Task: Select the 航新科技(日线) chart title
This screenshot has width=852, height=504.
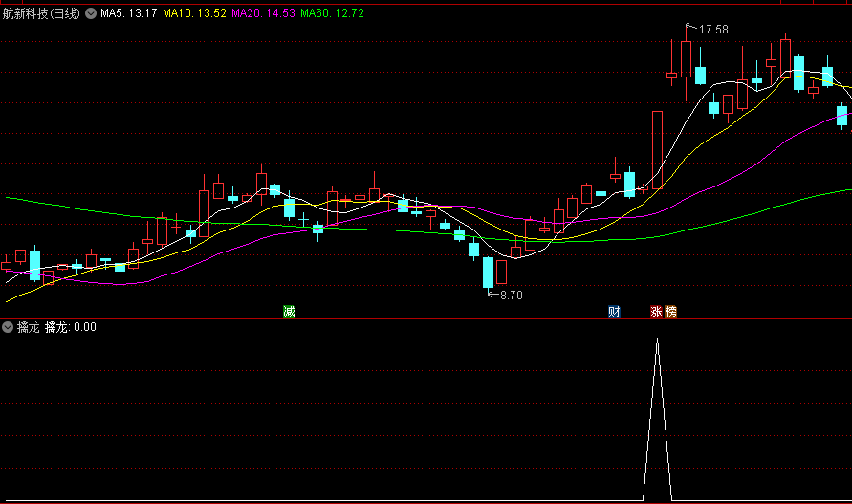Action: click(x=41, y=13)
